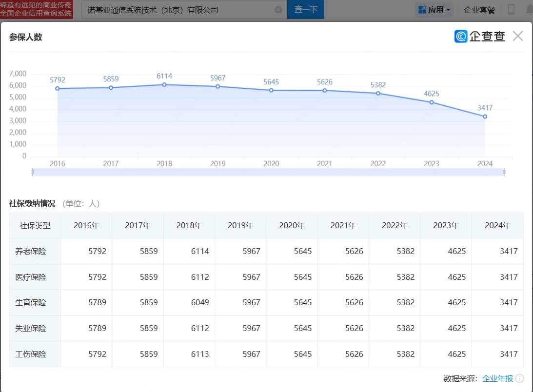533x392 pixels.
Task: Click the 2018年 column header
Action: tap(189, 225)
